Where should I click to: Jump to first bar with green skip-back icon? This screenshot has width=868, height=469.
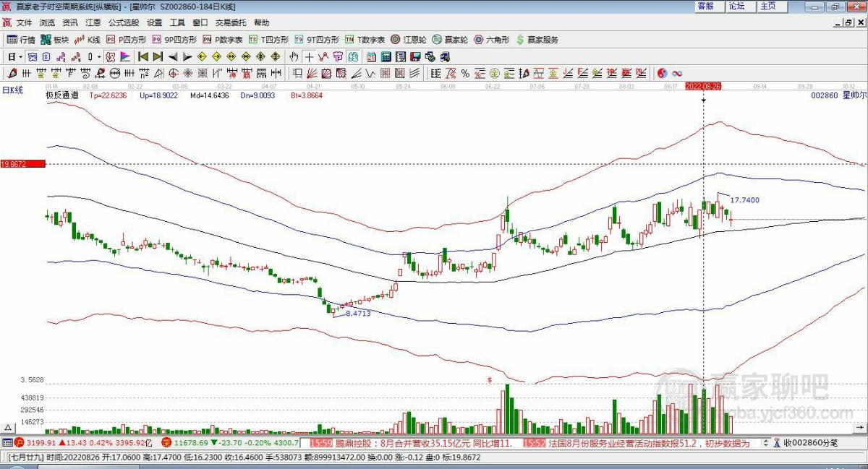click(143, 56)
